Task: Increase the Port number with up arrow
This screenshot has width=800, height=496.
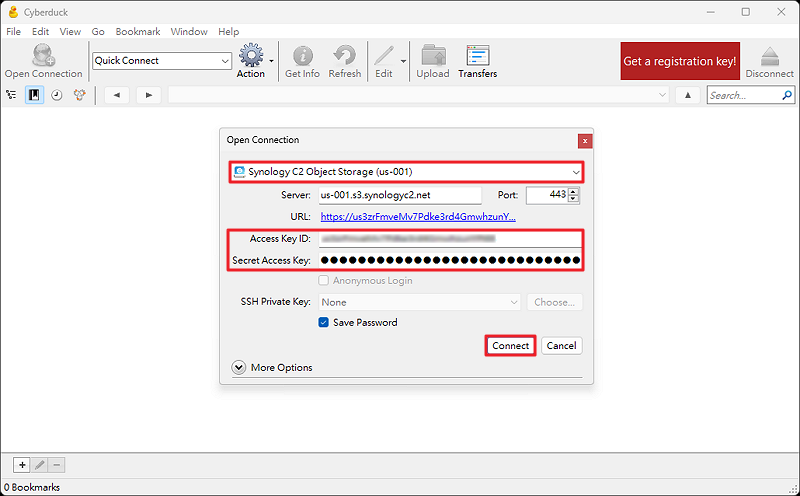Action: click(x=573, y=192)
